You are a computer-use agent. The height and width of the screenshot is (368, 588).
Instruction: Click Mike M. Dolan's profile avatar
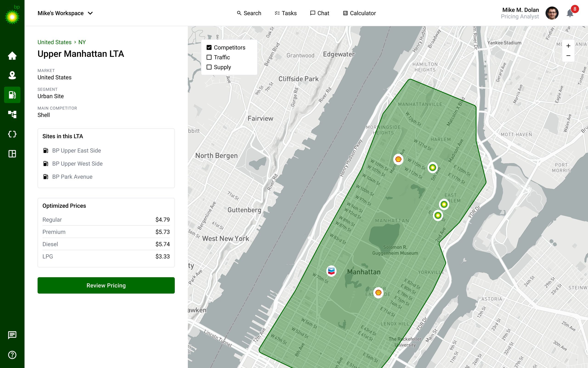pos(552,13)
